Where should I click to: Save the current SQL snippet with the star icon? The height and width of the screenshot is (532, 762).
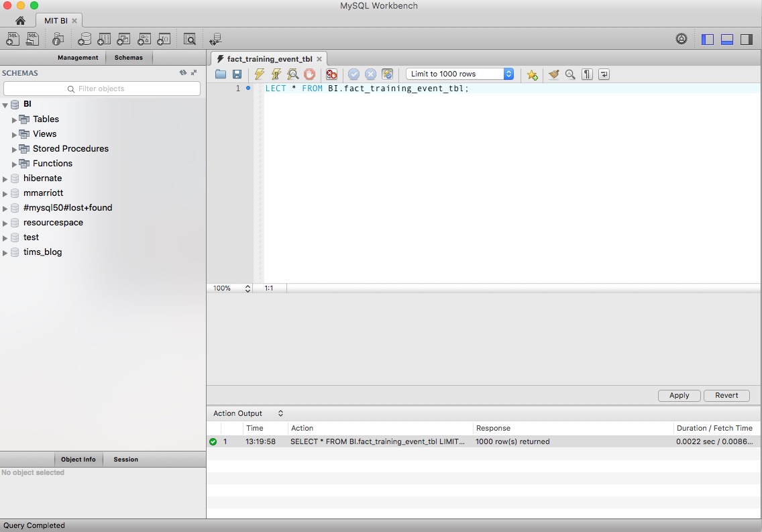(532, 74)
